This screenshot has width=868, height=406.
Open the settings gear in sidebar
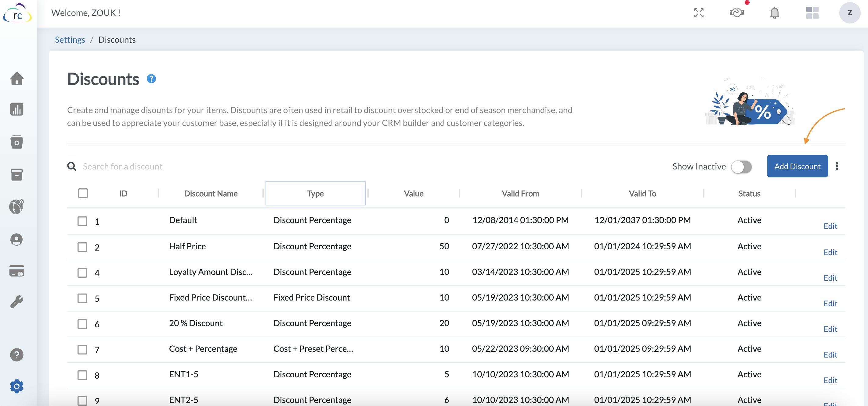coord(16,386)
